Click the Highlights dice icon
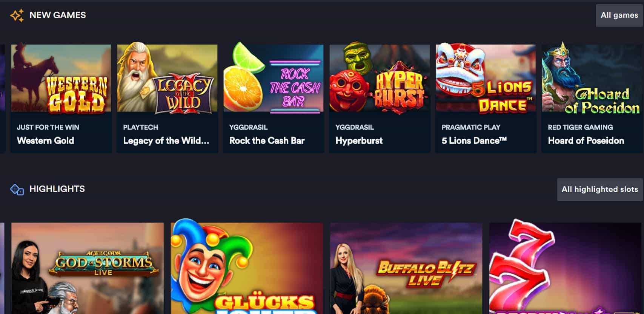The width and height of the screenshot is (644, 314). click(x=17, y=189)
